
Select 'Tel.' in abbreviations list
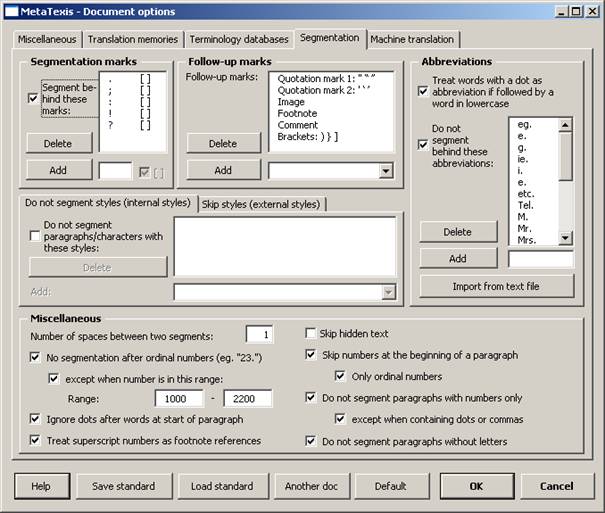525,205
